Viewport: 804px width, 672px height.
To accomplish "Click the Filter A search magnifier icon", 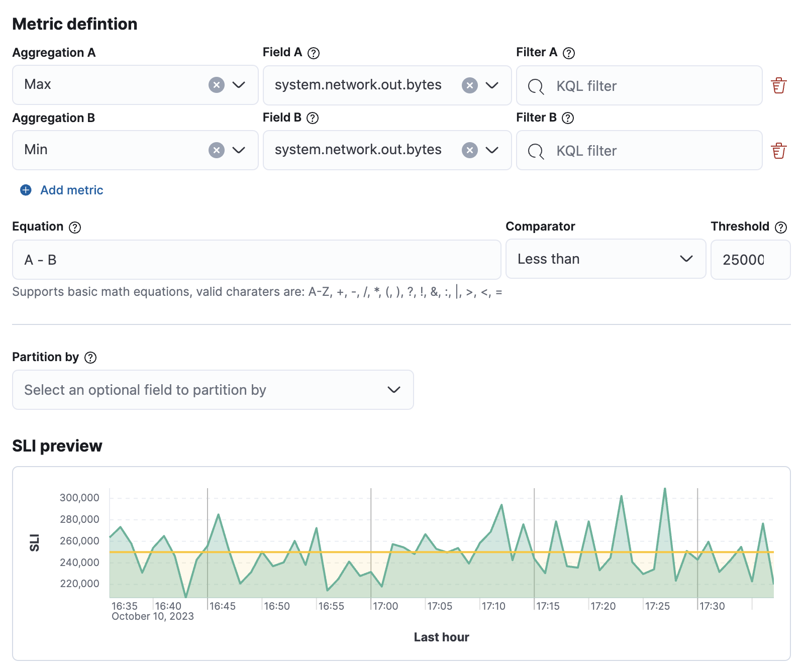I will pyautogui.click(x=536, y=86).
